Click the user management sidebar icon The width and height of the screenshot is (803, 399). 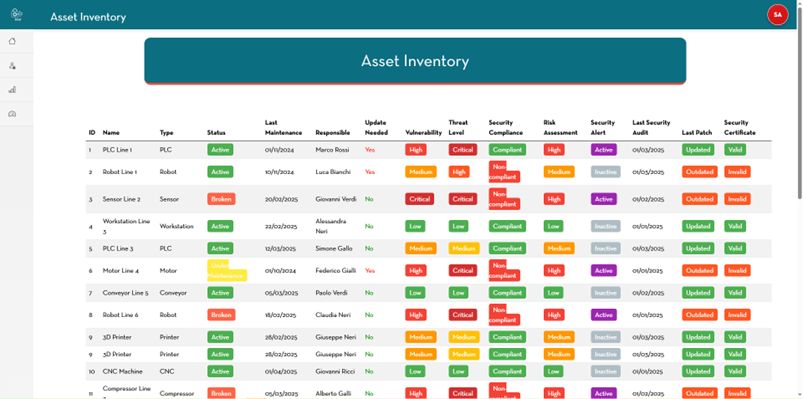tap(12, 66)
